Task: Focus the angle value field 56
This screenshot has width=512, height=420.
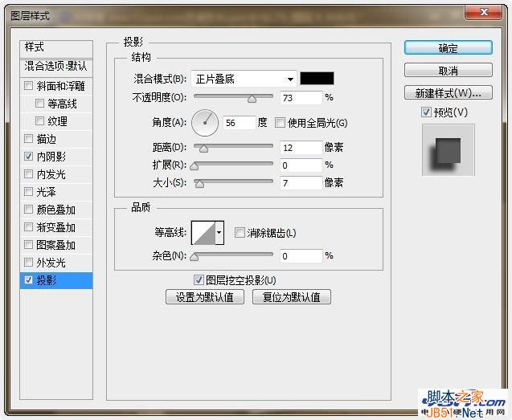Action: point(239,123)
